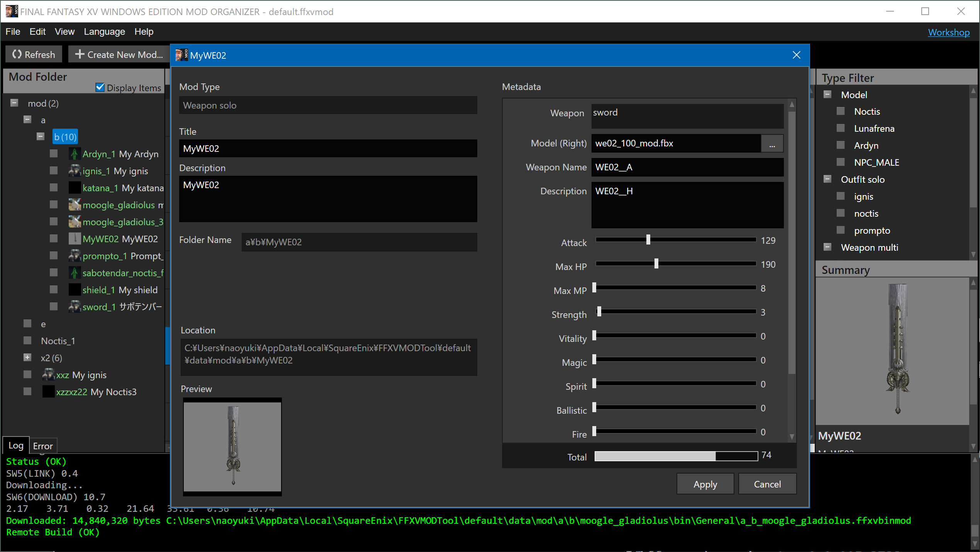Open the MyWE02 weapon mod icon
Image resolution: width=980 pixels, height=552 pixels.
coord(75,238)
